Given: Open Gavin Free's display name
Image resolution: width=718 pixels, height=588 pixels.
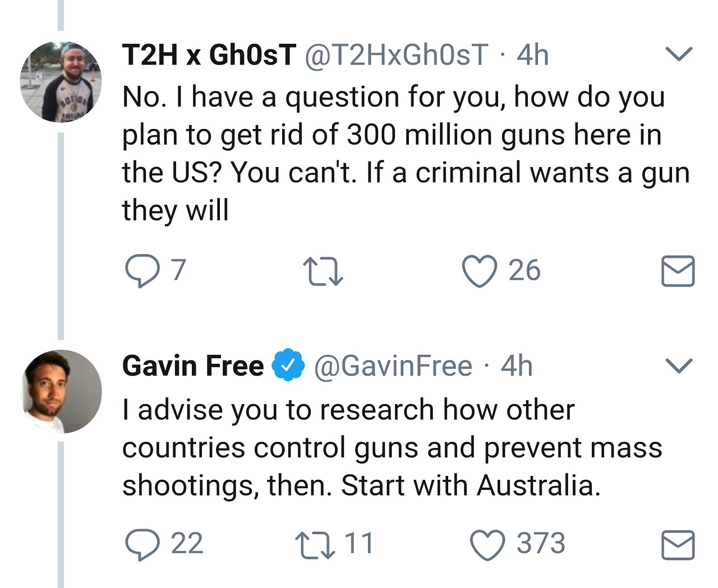Looking at the screenshot, I should 192,366.
